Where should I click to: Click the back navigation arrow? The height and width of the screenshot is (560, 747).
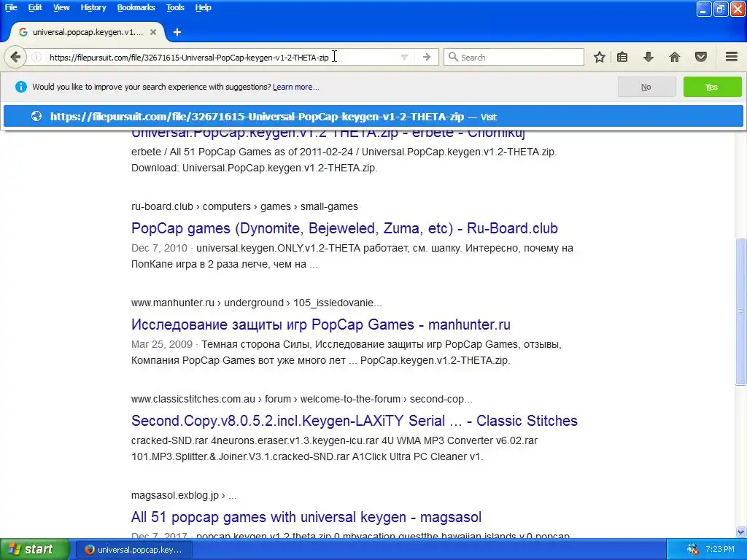point(15,57)
